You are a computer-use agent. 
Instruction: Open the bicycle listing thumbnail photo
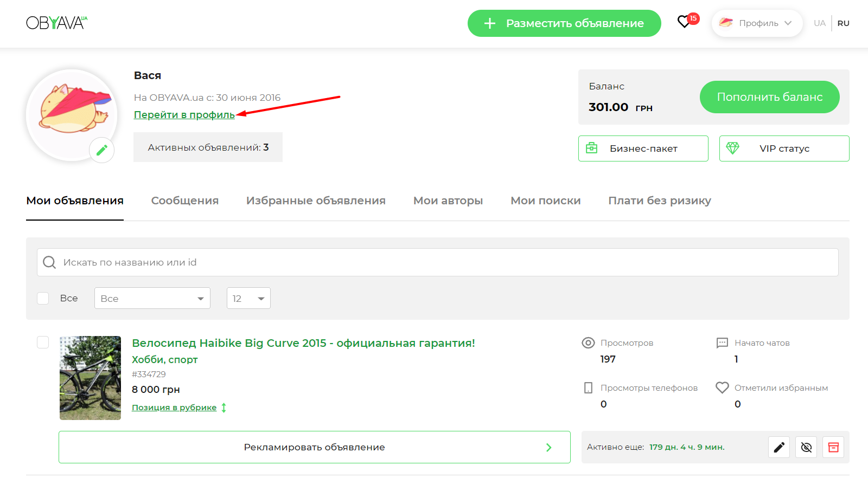pos(90,378)
